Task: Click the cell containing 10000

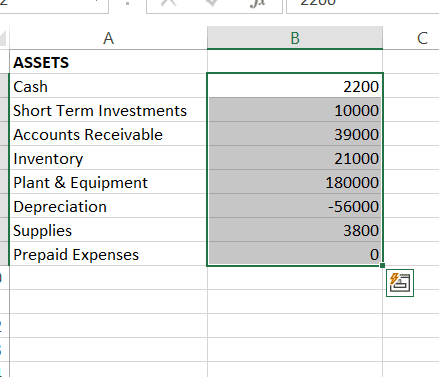Action: (295, 110)
